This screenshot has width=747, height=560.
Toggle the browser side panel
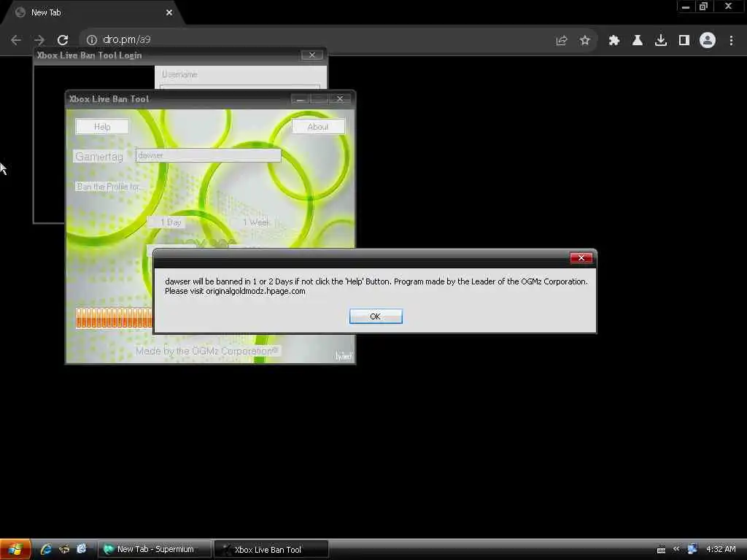tap(684, 41)
